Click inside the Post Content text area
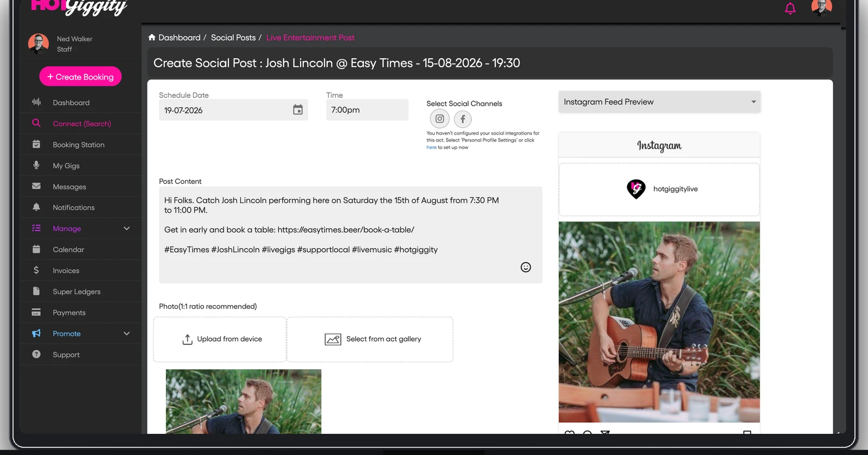Screen dimensions: 868x455 (x=350, y=235)
